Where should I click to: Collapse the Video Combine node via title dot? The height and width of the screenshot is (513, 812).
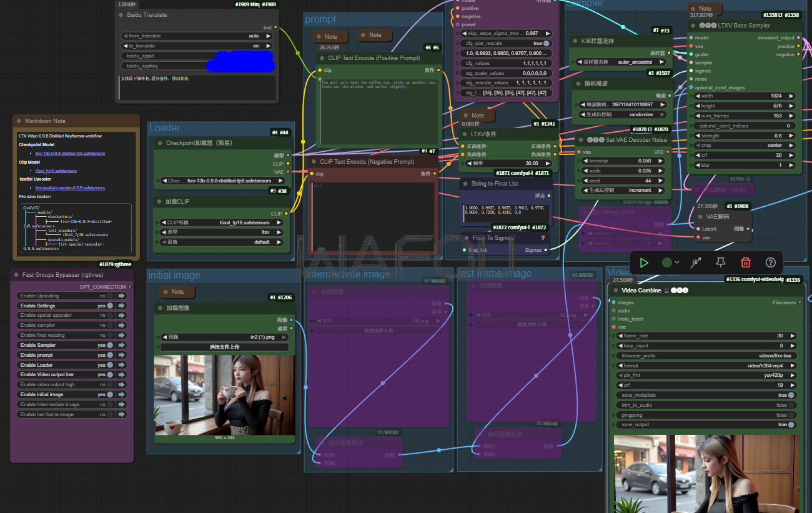pyautogui.click(x=615, y=291)
